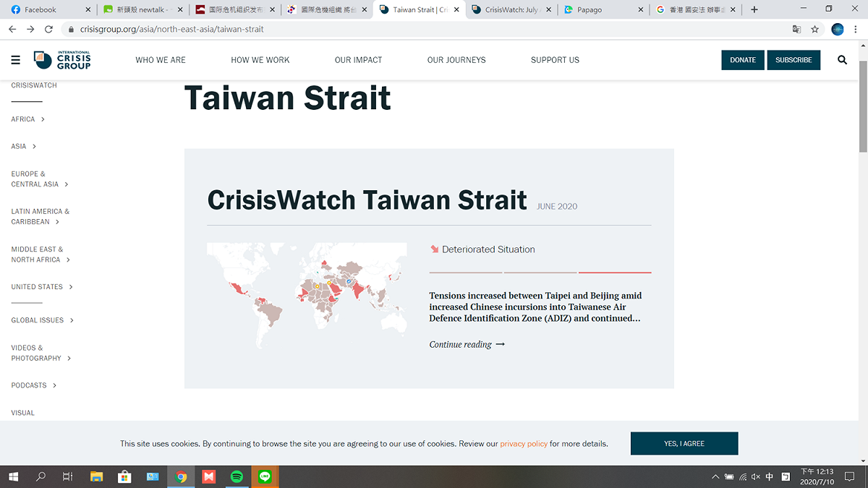
Task: Open Microsoft Store from taskbar
Action: coord(124,476)
